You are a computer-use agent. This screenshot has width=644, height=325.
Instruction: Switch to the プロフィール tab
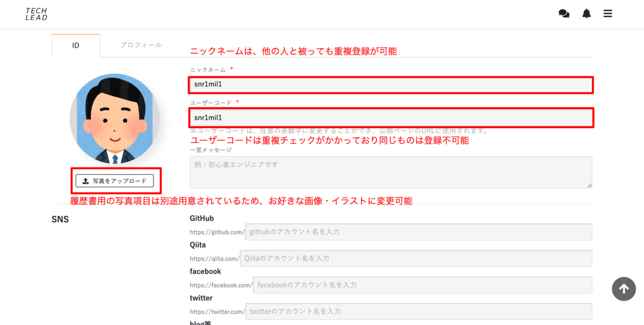pyautogui.click(x=141, y=45)
